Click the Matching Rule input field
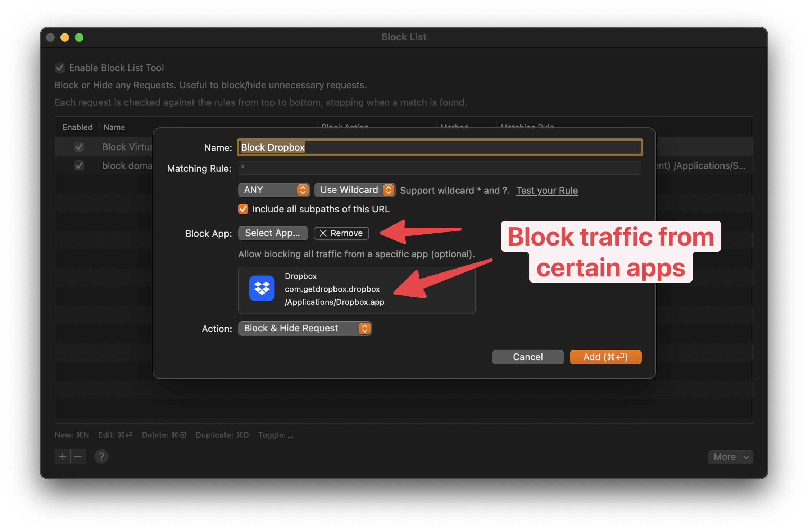Viewport: 808px width, 532px height. [440, 168]
